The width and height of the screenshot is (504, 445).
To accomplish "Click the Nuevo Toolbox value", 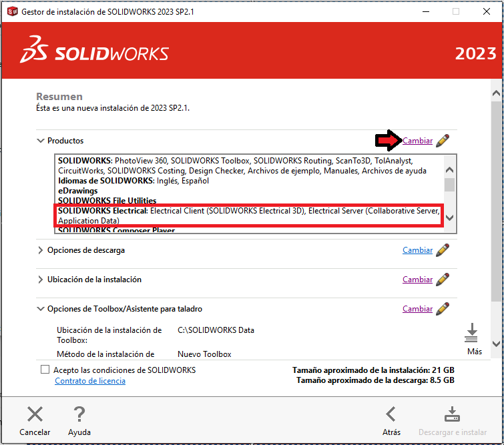I will tap(204, 354).
